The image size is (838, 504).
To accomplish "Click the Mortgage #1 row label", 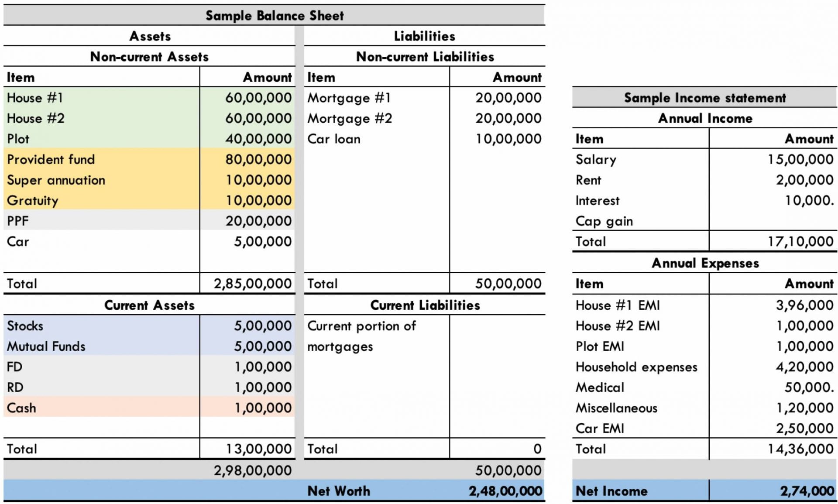I will point(349,98).
